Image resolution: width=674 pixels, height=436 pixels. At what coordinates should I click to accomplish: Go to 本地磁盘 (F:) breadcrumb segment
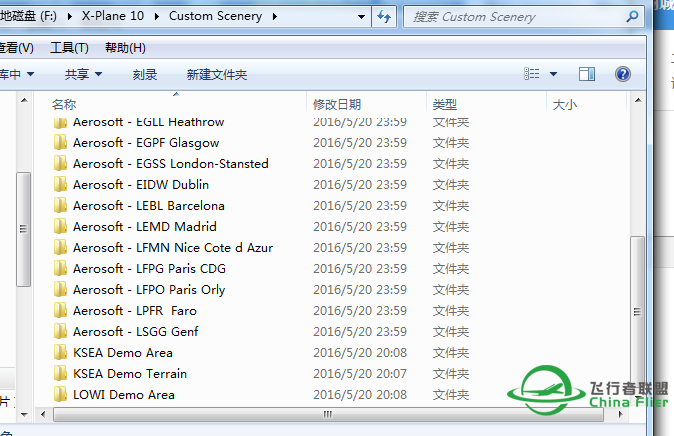tap(28, 16)
